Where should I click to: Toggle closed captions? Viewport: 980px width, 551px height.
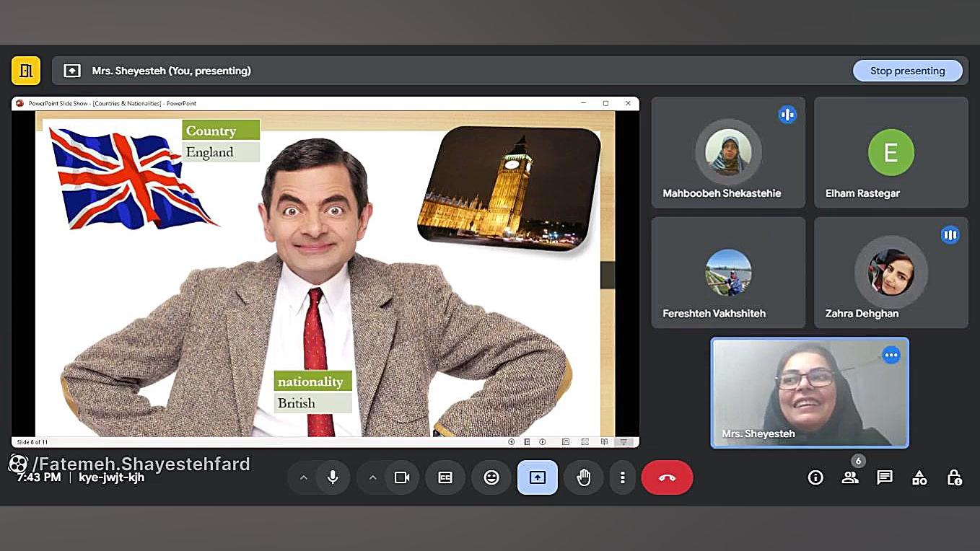(445, 477)
